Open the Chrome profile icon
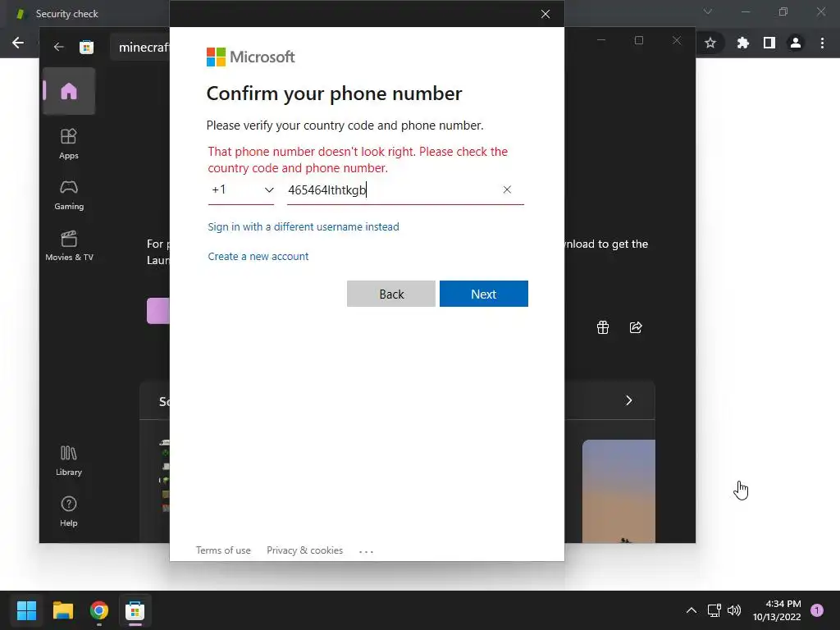The image size is (840, 630). click(796, 43)
